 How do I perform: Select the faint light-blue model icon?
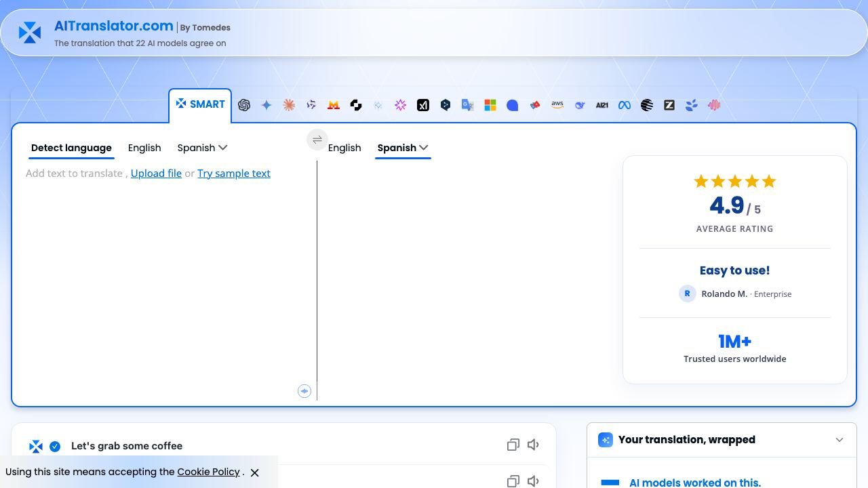[378, 105]
